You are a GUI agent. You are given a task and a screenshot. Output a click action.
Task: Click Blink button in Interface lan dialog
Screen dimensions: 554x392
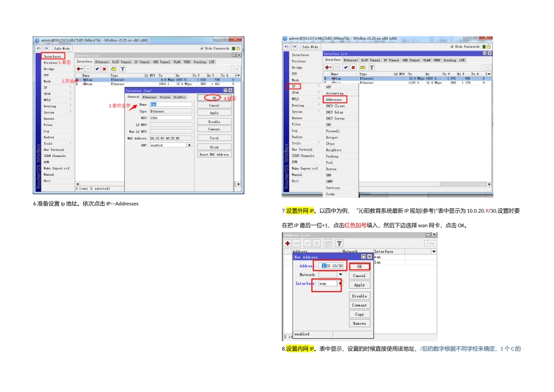tap(214, 147)
